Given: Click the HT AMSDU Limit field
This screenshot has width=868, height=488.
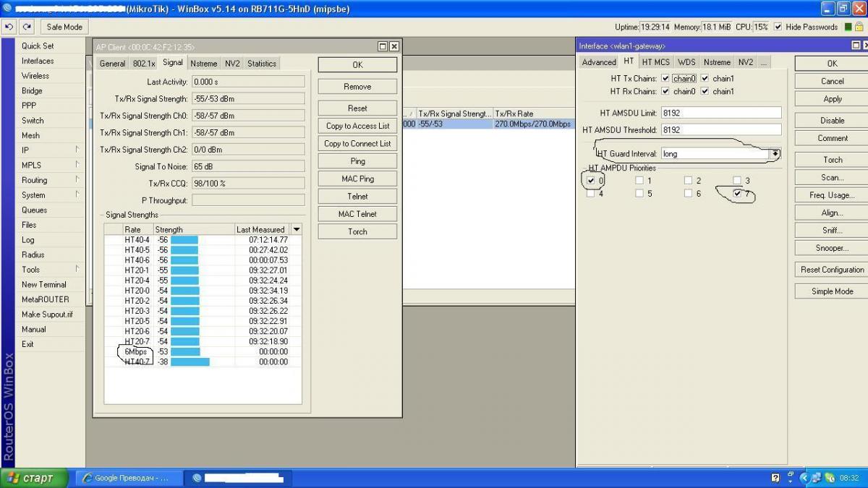Looking at the screenshot, I should [720, 113].
